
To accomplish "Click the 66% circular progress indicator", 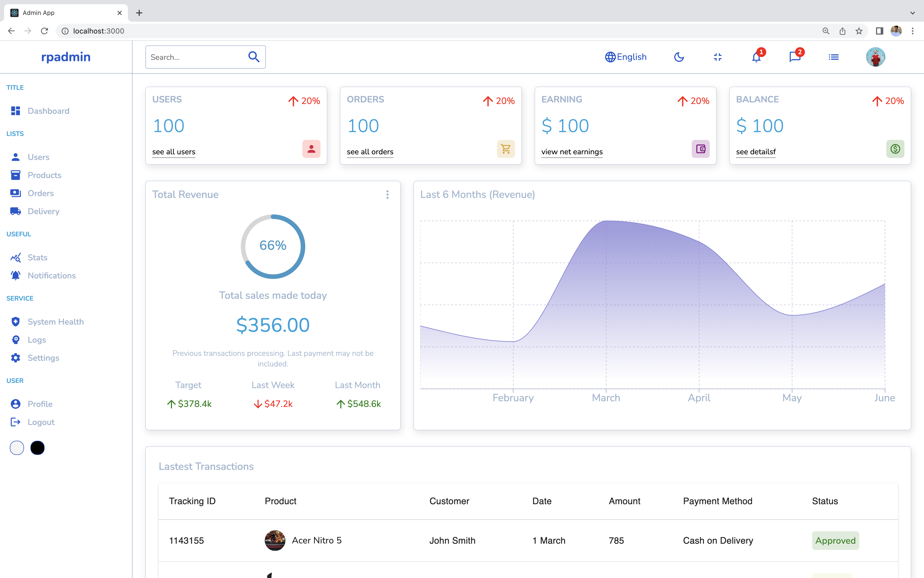I will coord(273,246).
